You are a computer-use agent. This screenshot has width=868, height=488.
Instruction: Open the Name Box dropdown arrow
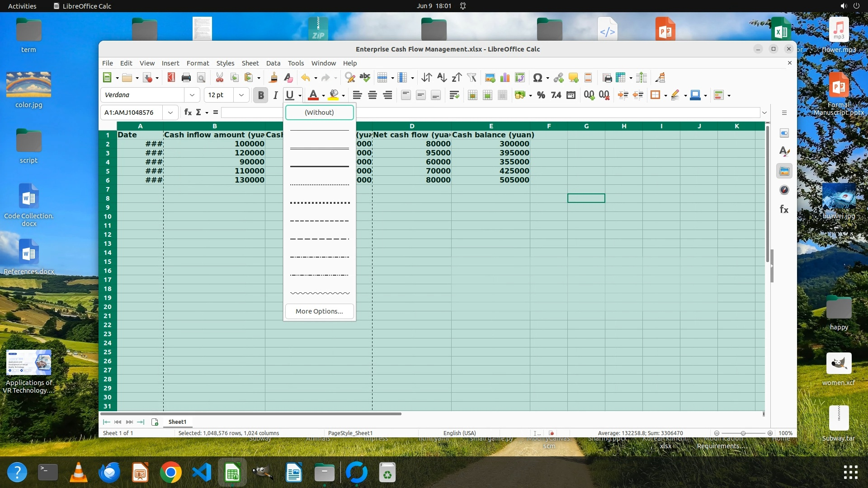(x=170, y=113)
